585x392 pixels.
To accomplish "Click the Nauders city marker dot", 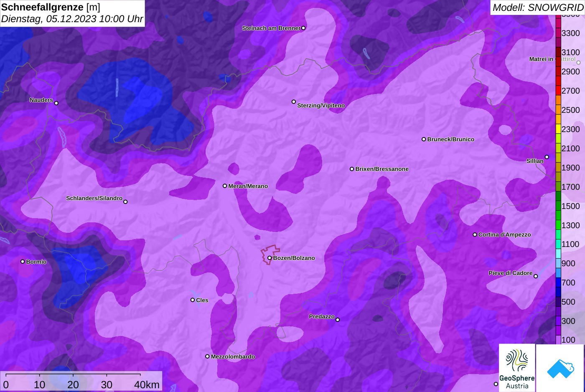I will coord(56,103).
